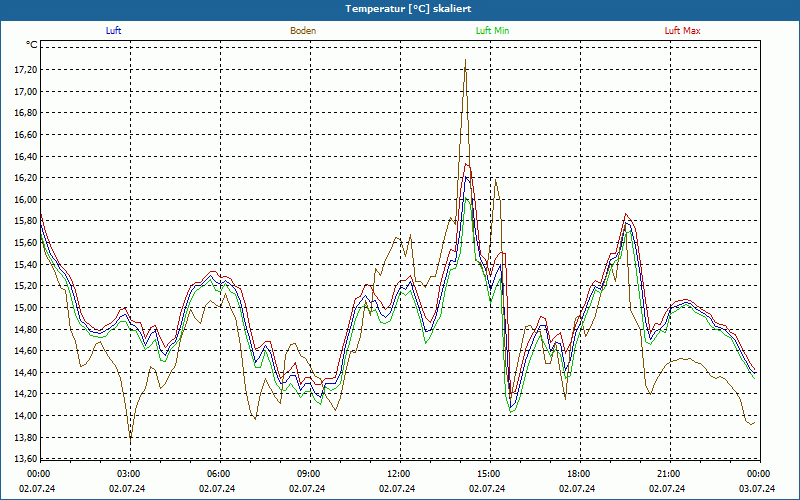Click the 06:00 time axis label
The width and height of the screenshot is (800, 500).
pyautogui.click(x=217, y=474)
